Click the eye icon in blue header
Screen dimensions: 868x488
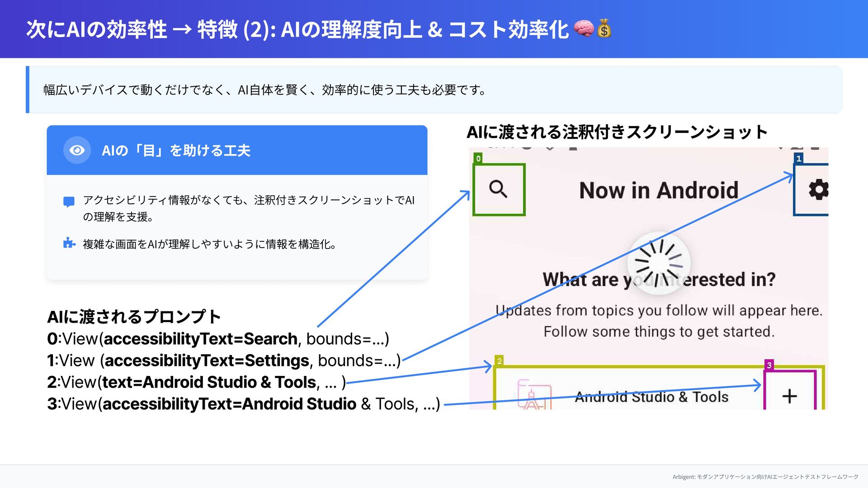tap(77, 150)
